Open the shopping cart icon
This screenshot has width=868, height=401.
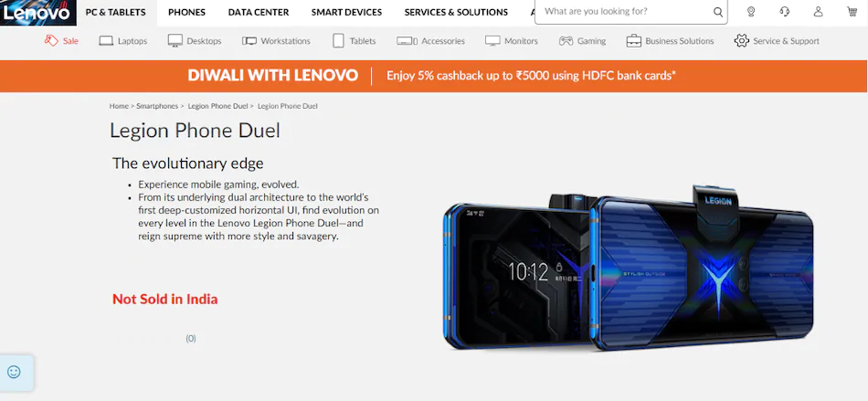(x=852, y=12)
